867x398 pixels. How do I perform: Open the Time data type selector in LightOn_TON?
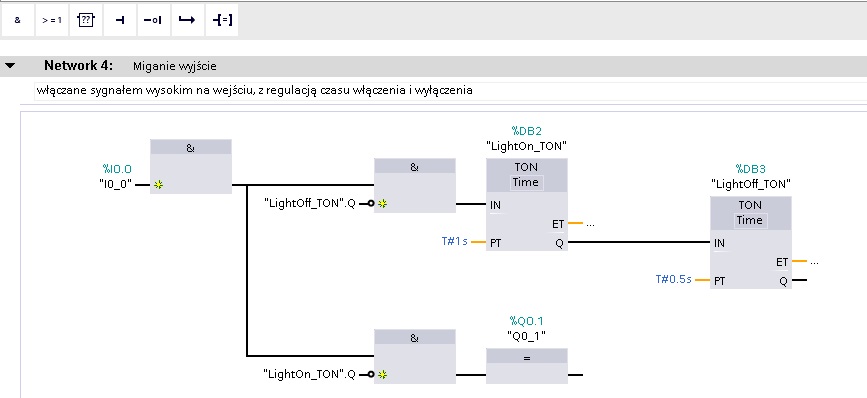point(526,182)
